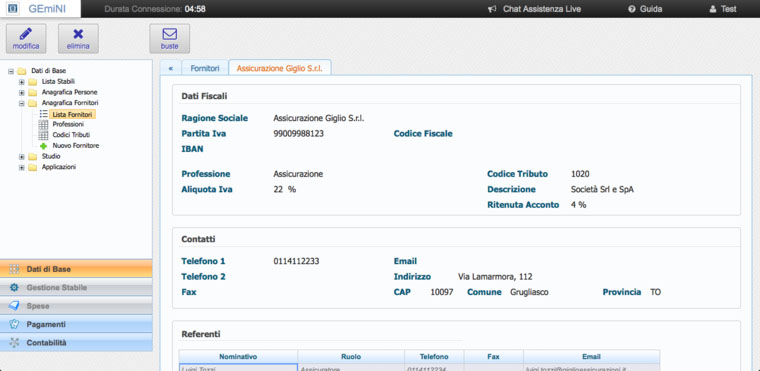Click the Anagrafica Persone folder icon

tap(32, 92)
